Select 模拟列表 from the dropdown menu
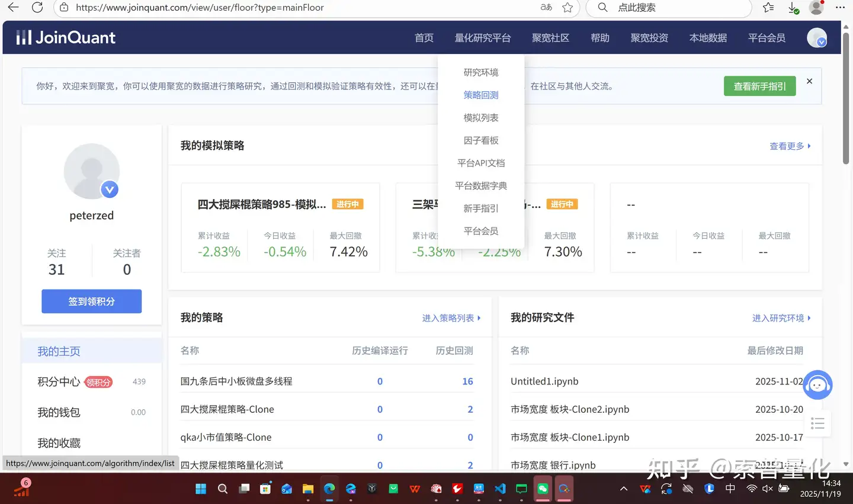The width and height of the screenshot is (853, 504). coord(481,118)
